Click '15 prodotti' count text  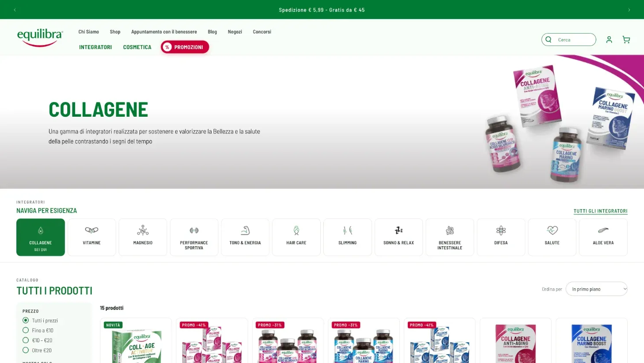[112, 308]
